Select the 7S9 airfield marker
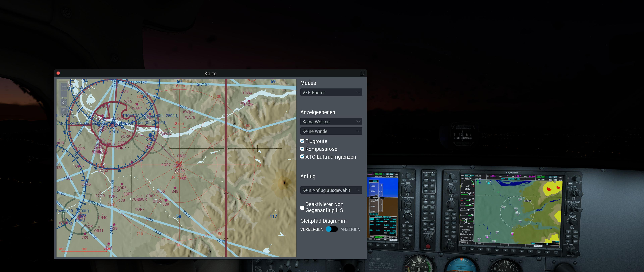This screenshot has width=644, height=272. click(x=85, y=234)
